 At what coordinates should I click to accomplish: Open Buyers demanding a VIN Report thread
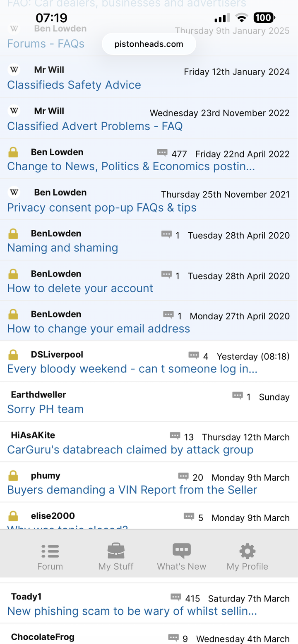[x=132, y=490]
